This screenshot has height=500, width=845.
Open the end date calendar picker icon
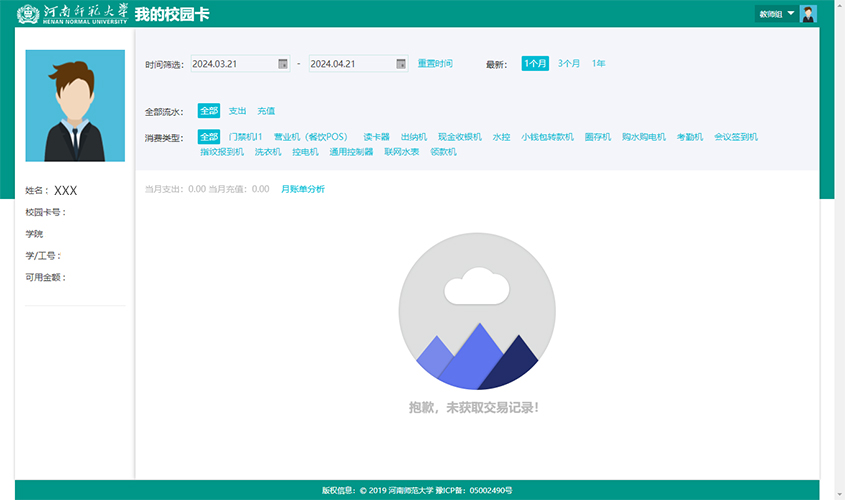point(401,64)
